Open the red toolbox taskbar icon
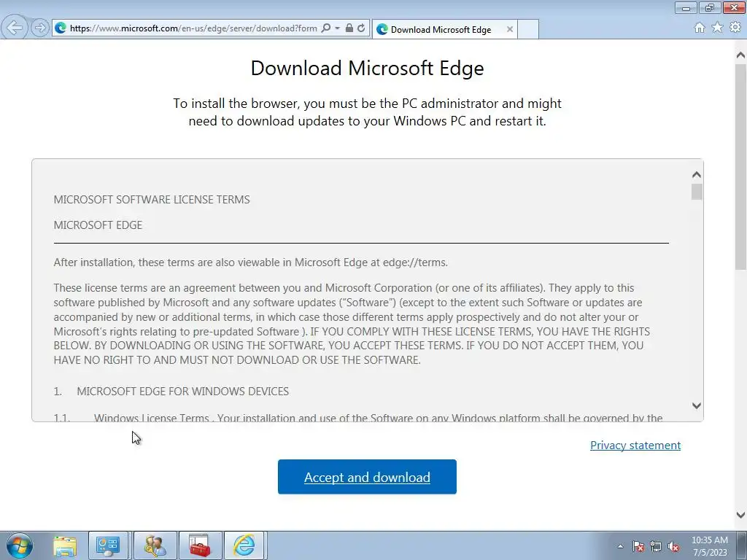This screenshot has width=747, height=560. 200,545
